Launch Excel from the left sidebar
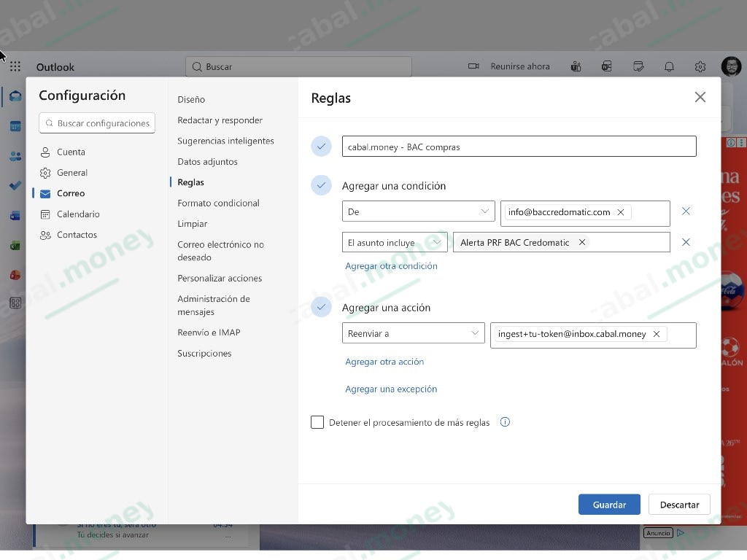Screen dimensions: 747x560 (x=15, y=246)
